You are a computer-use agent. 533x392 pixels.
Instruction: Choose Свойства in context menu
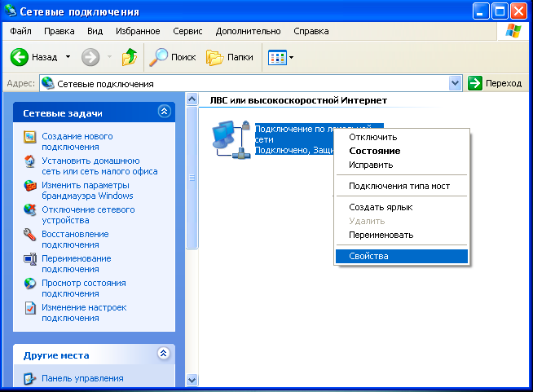402,257
